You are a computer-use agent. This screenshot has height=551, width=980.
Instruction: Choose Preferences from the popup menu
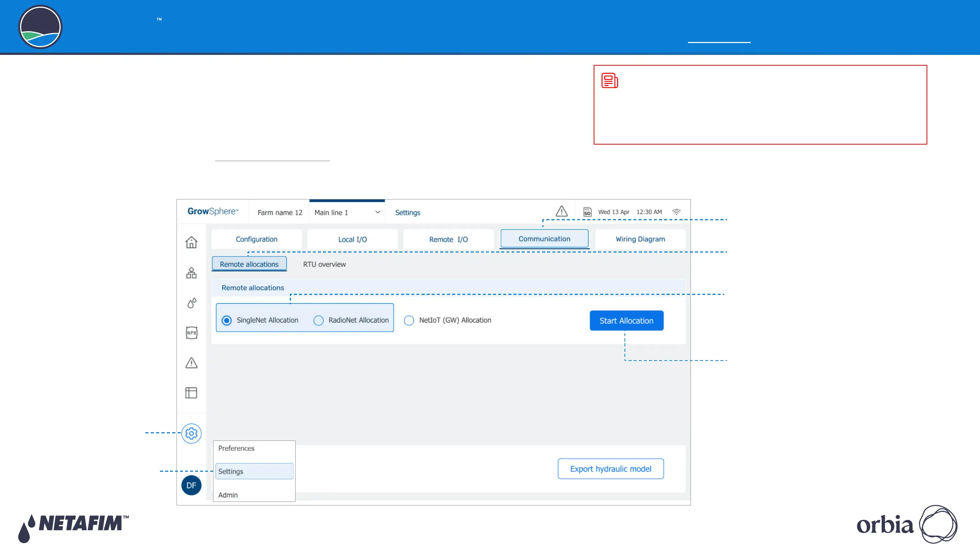point(236,448)
